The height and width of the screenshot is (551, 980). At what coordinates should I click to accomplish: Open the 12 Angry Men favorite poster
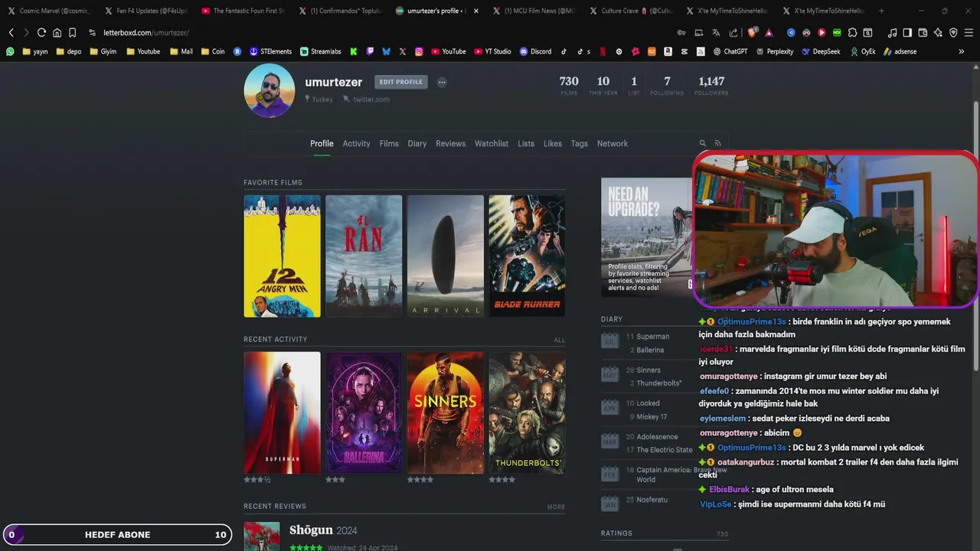click(282, 256)
